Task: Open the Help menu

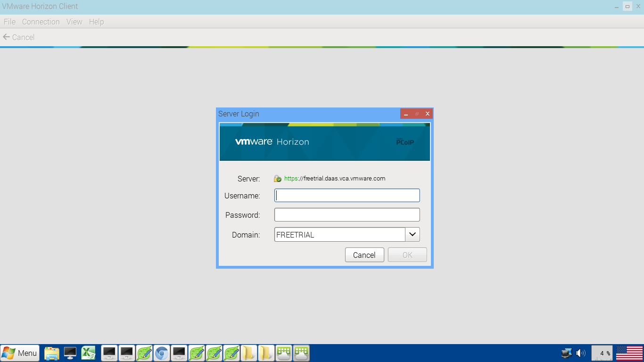Action: point(96,22)
